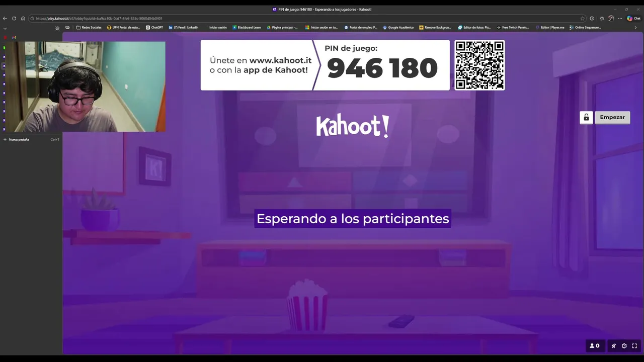Image resolution: width=644 pixels, height=362 pixels.
Task: Go to browser home page
Action: point(23,19)
